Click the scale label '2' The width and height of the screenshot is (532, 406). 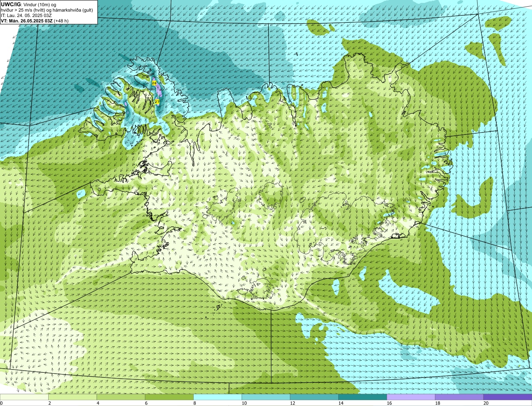click(x=49, y=403)
